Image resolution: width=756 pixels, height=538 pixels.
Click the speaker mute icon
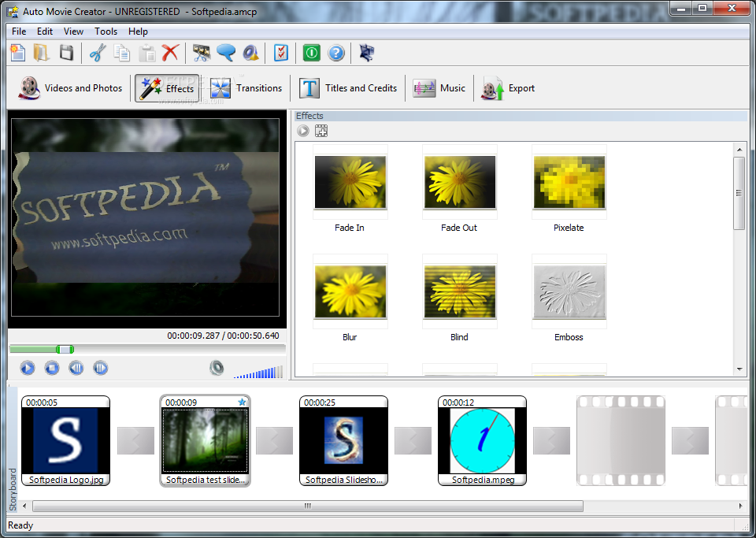(217, 368)
